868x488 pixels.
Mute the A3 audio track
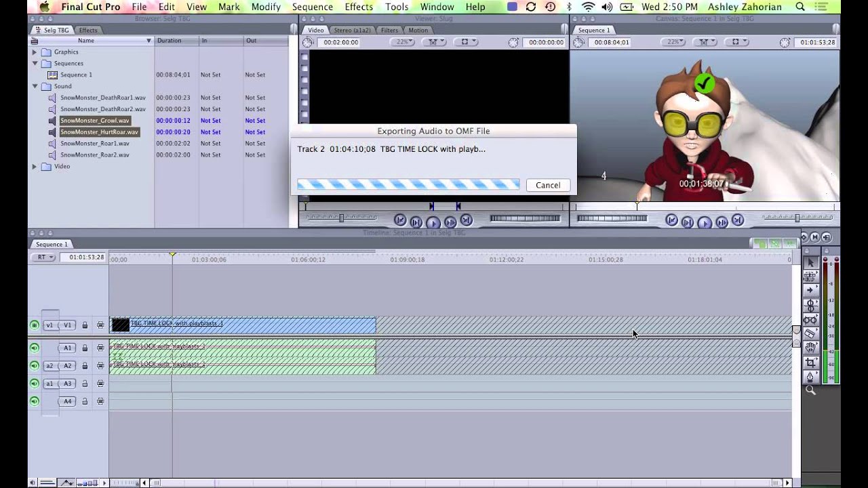coord(34,384)
